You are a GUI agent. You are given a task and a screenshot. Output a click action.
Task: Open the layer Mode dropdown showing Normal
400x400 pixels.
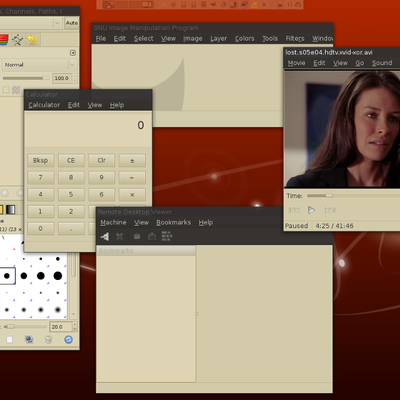coord(40,65)
